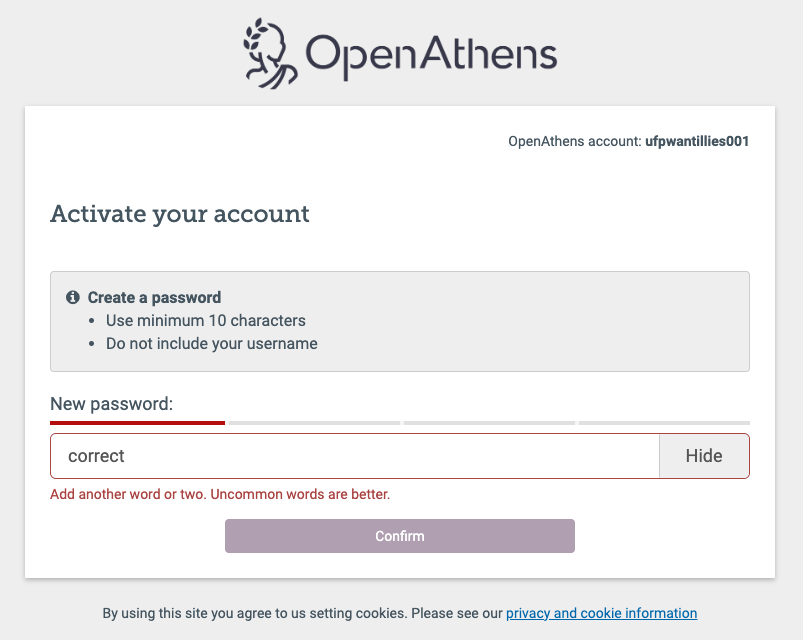
Task: Click the Add another word or two warning
Action: 219,494
